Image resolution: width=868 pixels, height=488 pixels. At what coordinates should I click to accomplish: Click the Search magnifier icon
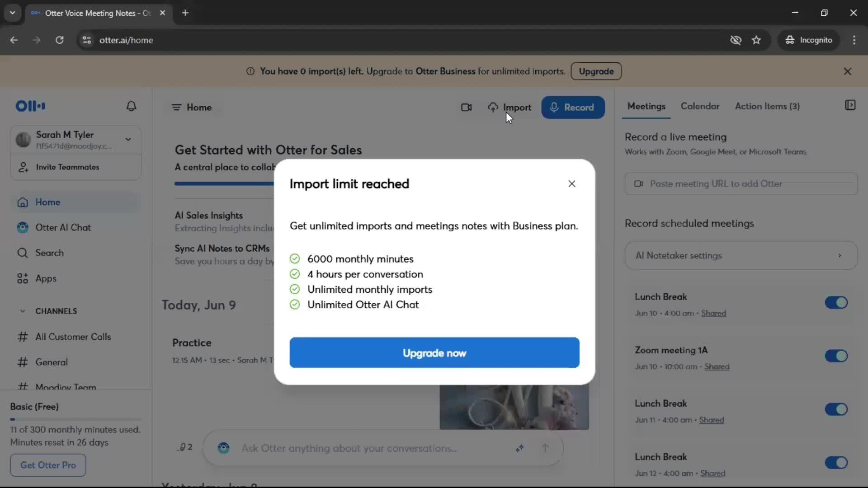[23, 253]
